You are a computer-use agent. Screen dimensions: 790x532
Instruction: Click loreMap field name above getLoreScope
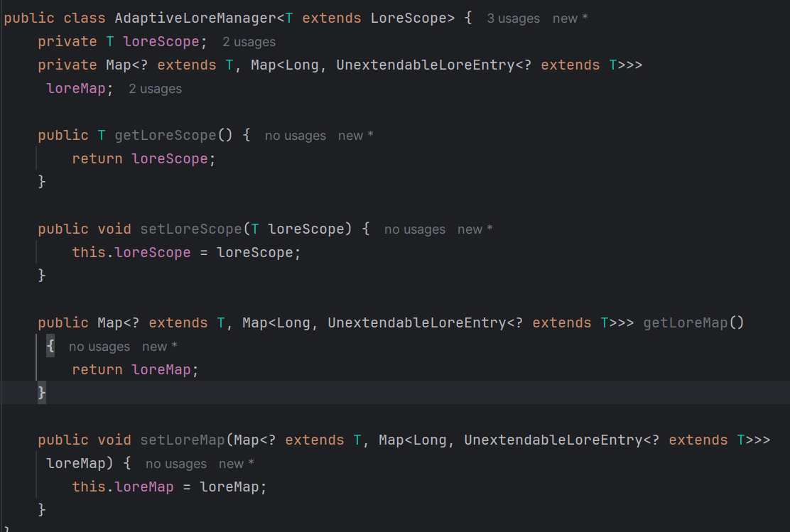[76, 88]
